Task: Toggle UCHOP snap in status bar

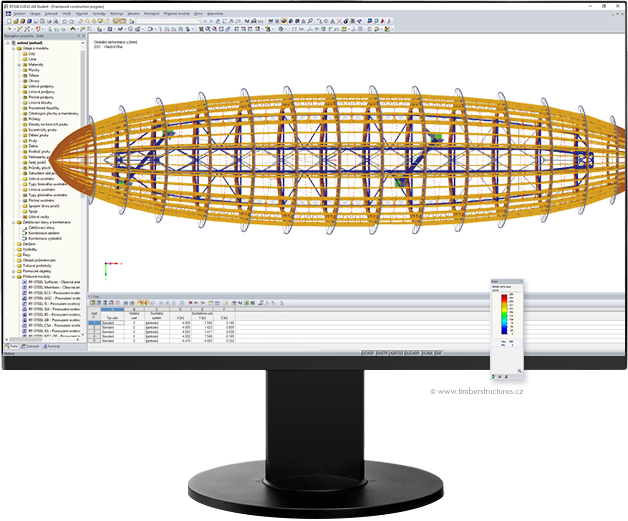Action: pyautogui.click(x=368, y=353)
